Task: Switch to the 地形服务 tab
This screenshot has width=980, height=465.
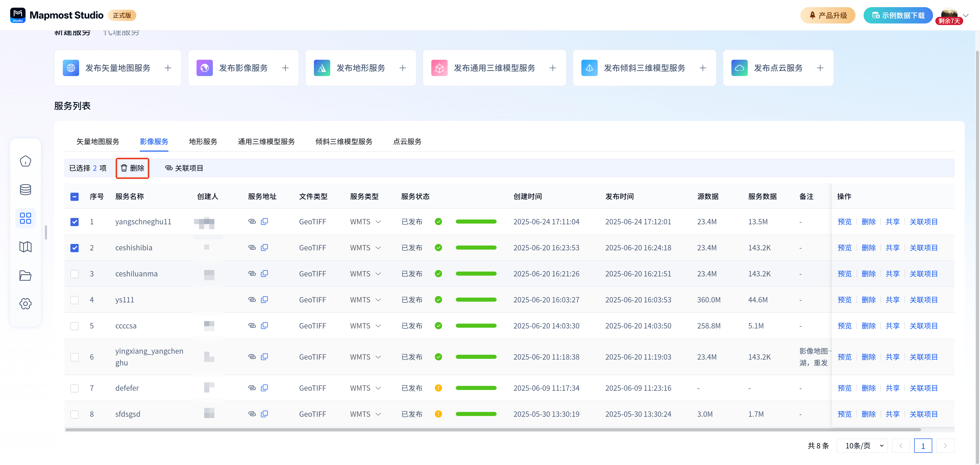Action: click(x=203, y=142)
